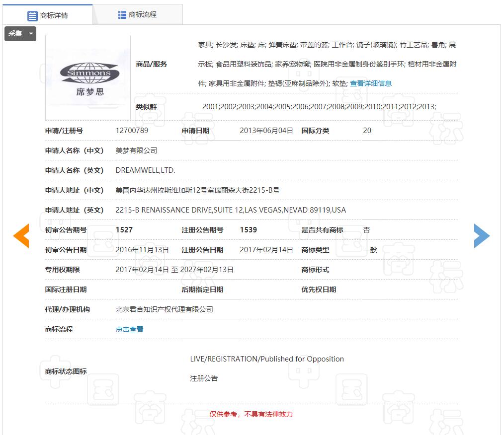This screenshot has width=504, height=435.
Task: Click the 商标流程 grid icon
Action: click(x=122, y=15)
